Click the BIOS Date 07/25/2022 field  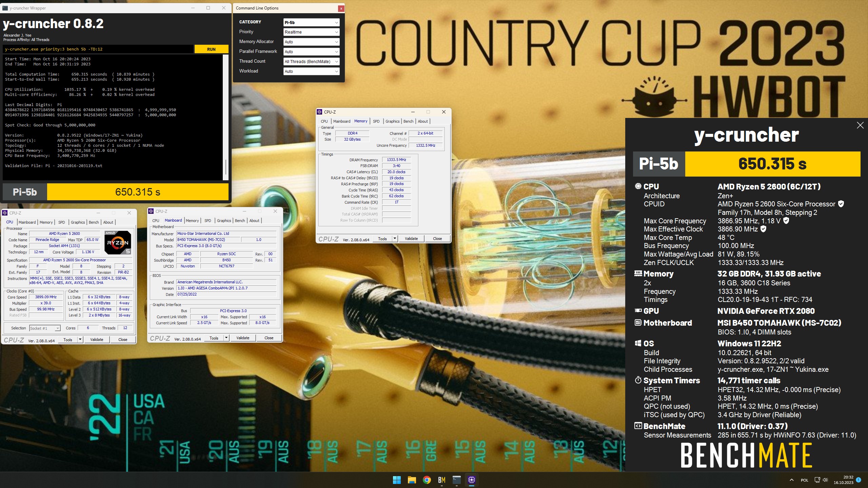pyautogui.click(x=226, y=294)
